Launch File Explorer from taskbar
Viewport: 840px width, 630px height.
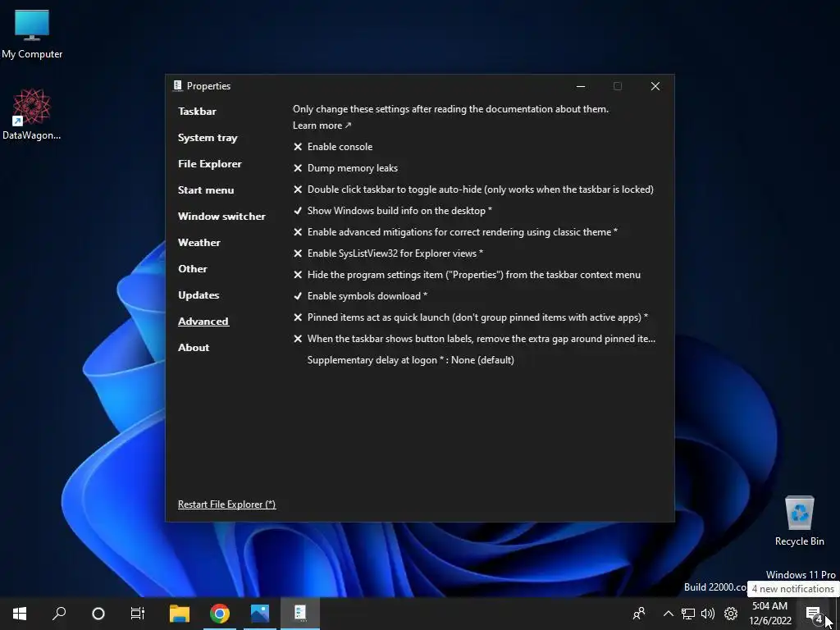pyautogui.click(x=180, y=613)
